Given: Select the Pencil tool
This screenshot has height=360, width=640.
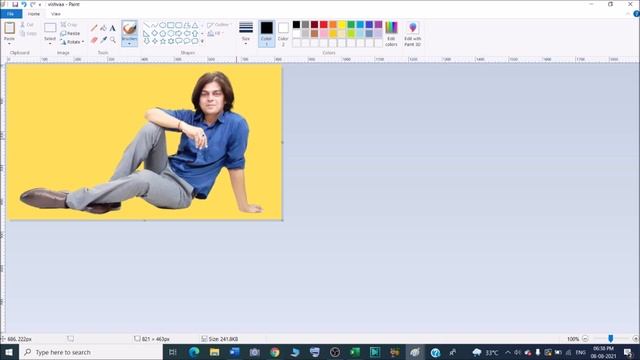Looking at the screenshot, I should (94, 28).
